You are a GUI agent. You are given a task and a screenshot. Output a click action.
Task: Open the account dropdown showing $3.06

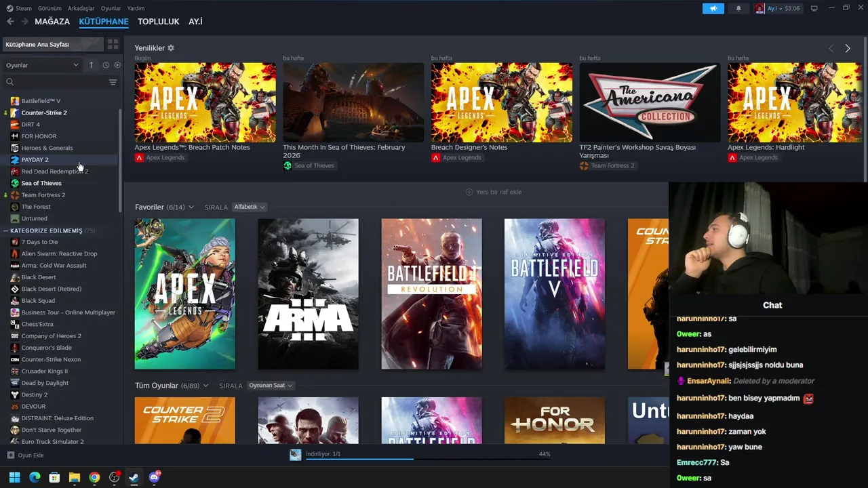coord(778,8)
